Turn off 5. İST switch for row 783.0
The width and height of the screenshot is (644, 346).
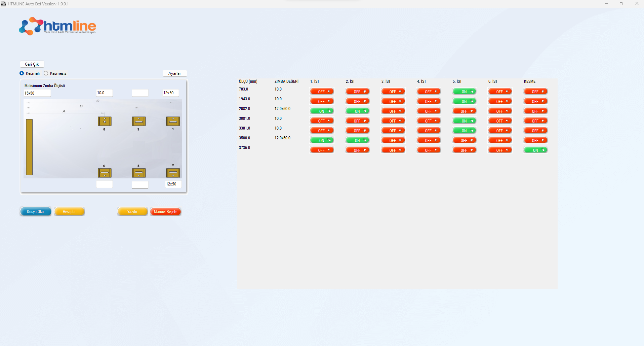click(x=464, y=92)
